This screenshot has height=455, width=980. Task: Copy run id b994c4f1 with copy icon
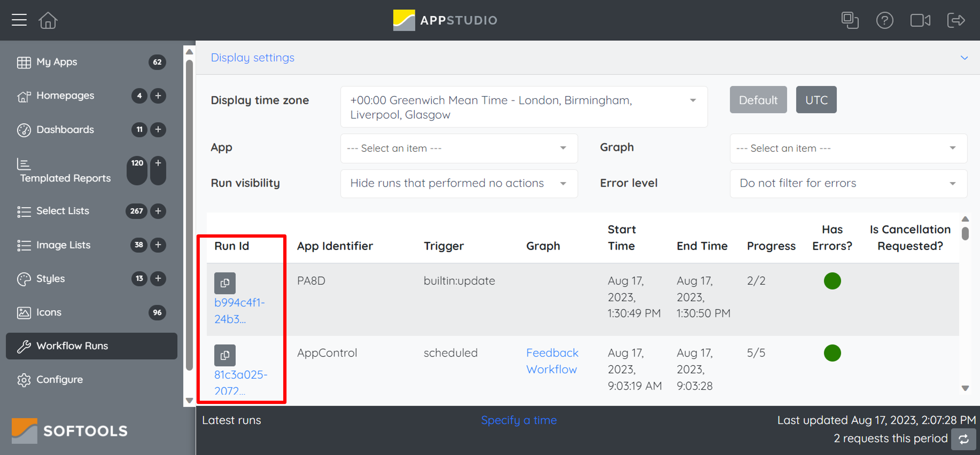[225, 283]
